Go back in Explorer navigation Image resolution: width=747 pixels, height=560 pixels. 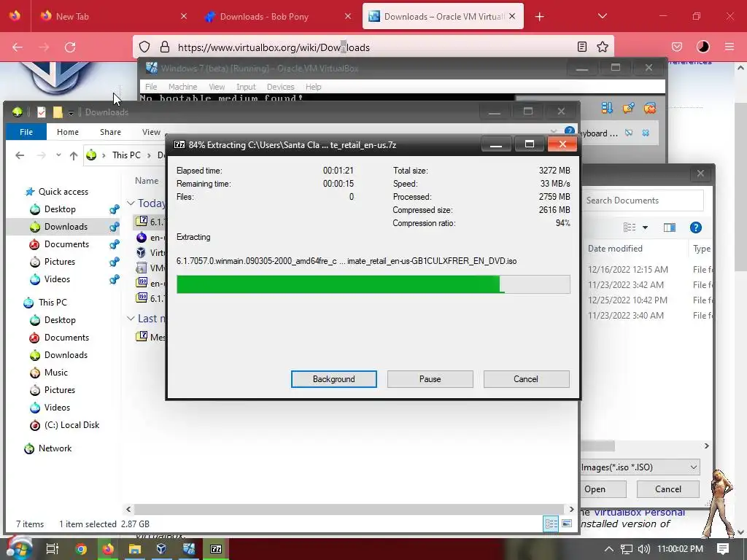click(20, 155)
